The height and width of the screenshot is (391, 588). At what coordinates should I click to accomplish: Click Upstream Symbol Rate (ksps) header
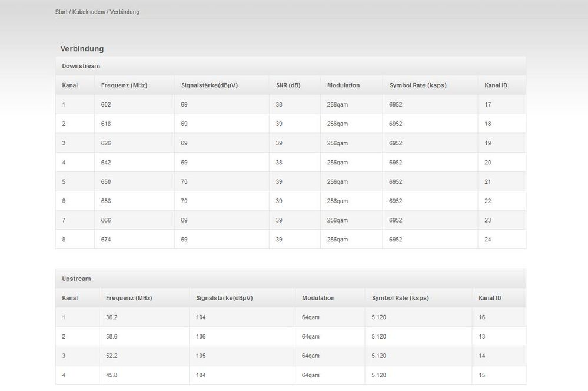pyautogui.click(x=400, y=298)
